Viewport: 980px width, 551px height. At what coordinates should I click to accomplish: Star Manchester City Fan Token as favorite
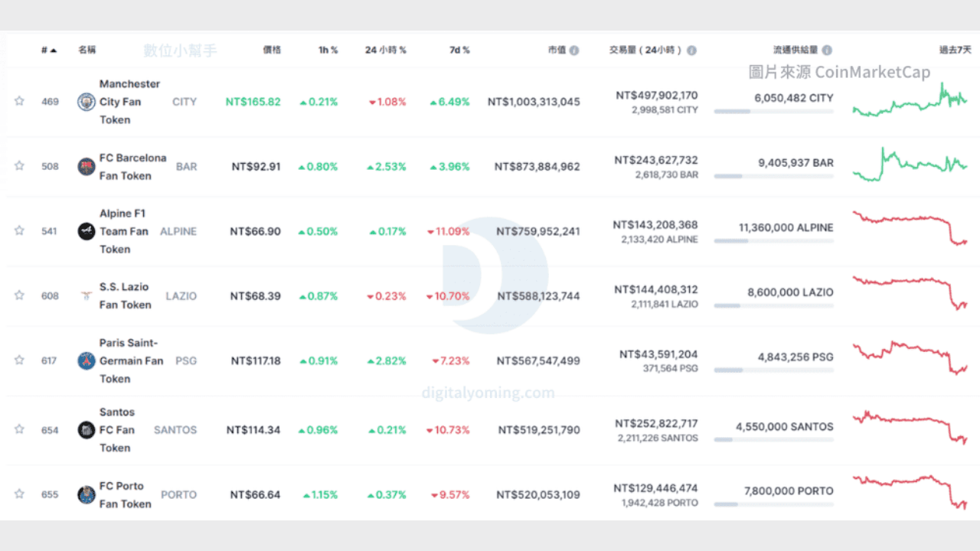pos(19,101)
